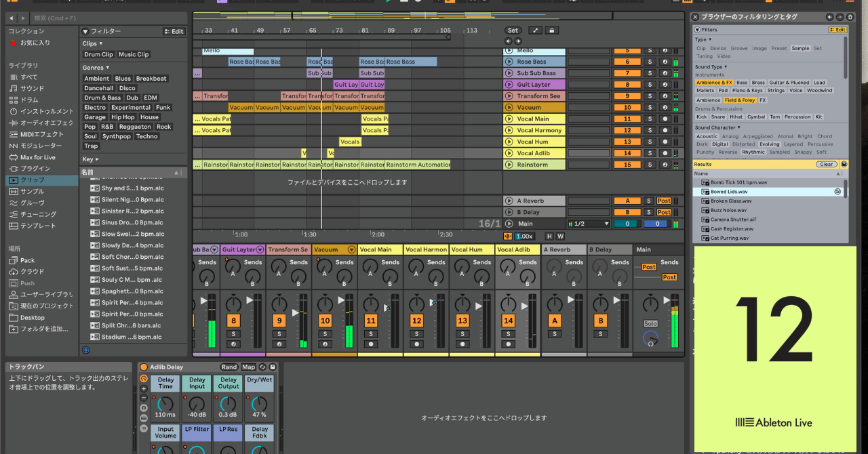Click Edit in the tag panel Filters
The height and width of the screenshot is (454, 868).
click(837, 30)
